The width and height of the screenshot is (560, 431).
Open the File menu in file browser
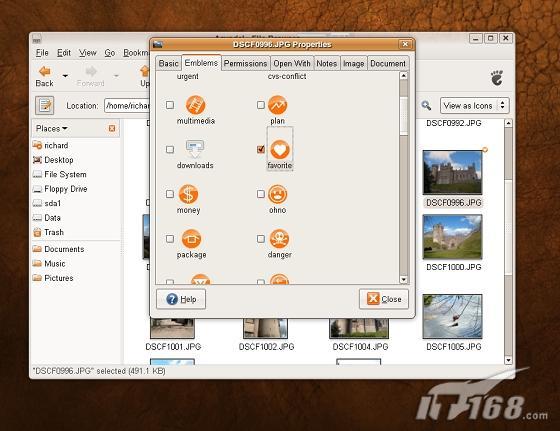[42, 53]
